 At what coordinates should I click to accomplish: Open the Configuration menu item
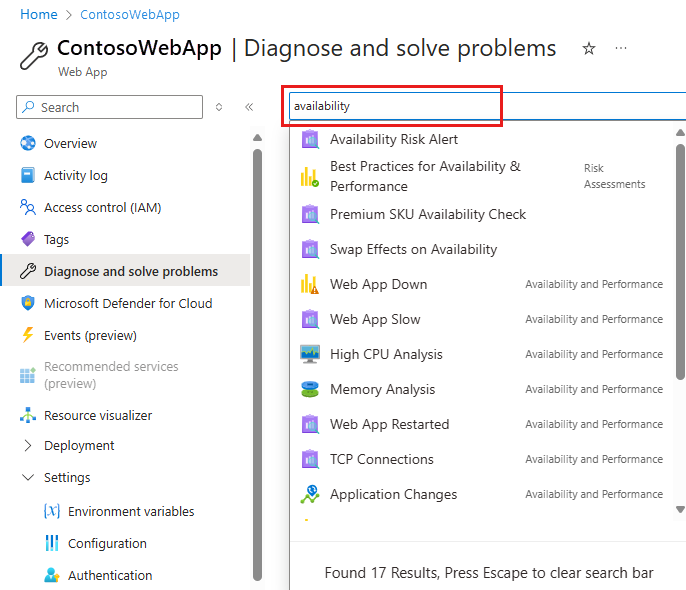tap(107, 543)
